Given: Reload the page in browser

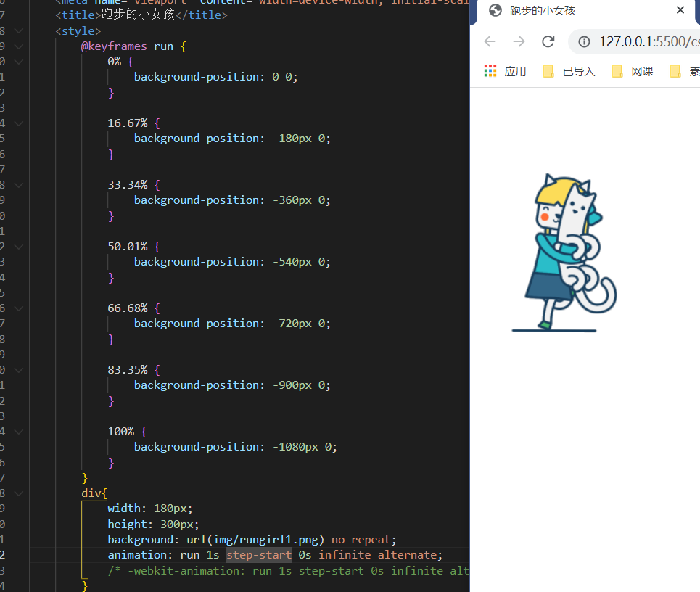Looking at the screenshot, I should tap(548, 41).
